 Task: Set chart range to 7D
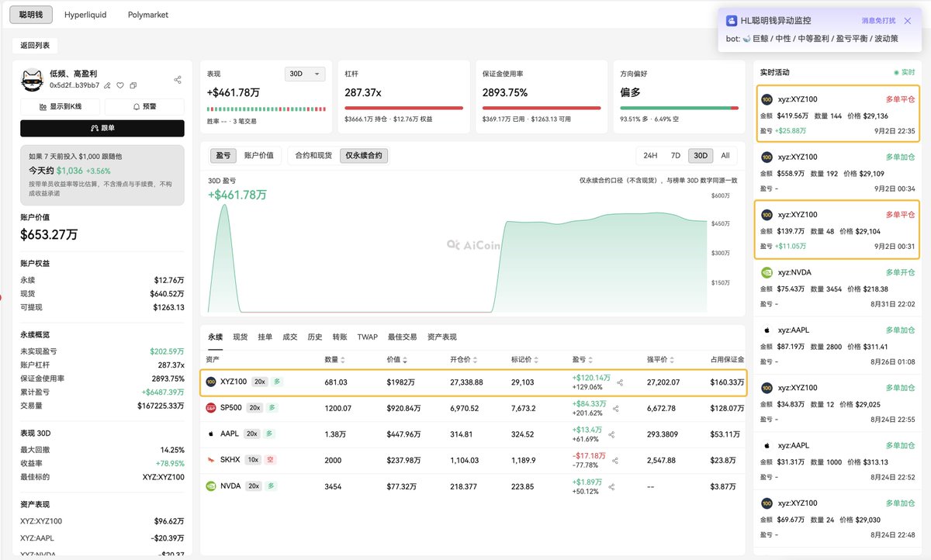(676, 155)
